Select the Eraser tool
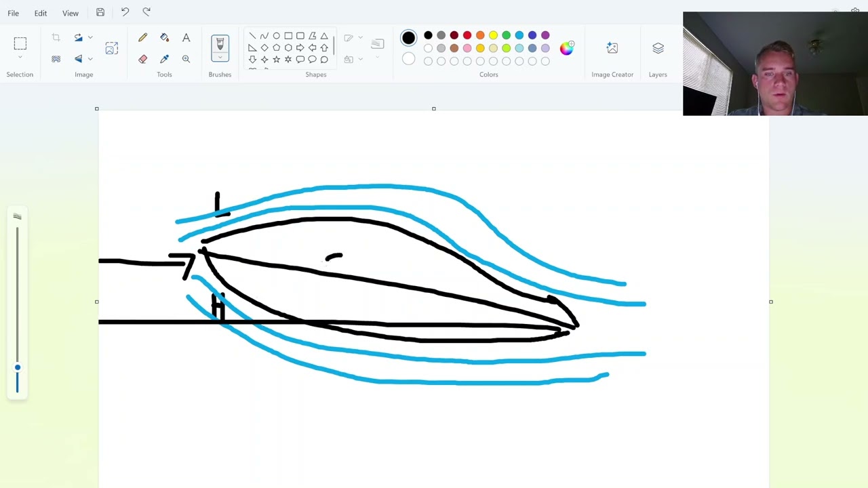The image size is (868, 488). (142, 59)
